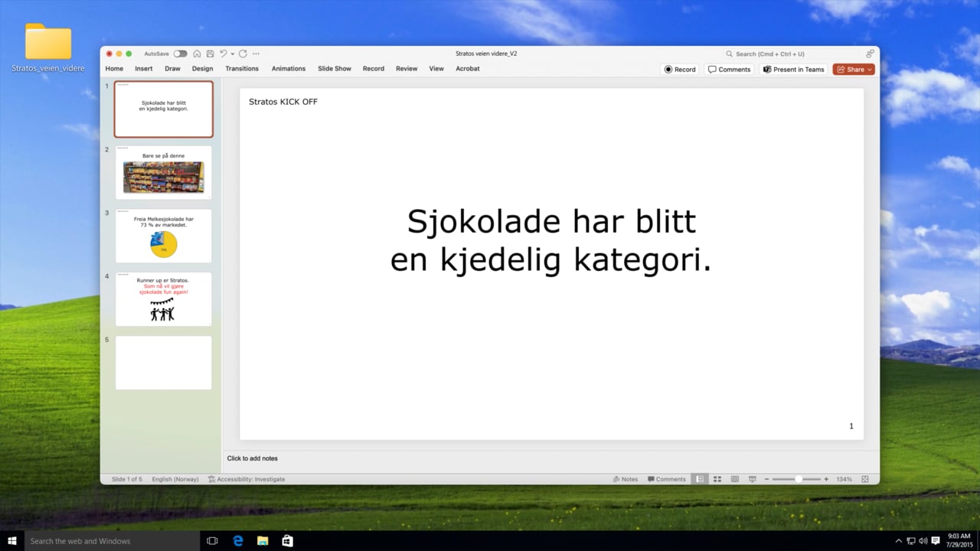Click Present in Teams button
The width and height of the screenshot is (980, 551).
click(x=793, y=70)
